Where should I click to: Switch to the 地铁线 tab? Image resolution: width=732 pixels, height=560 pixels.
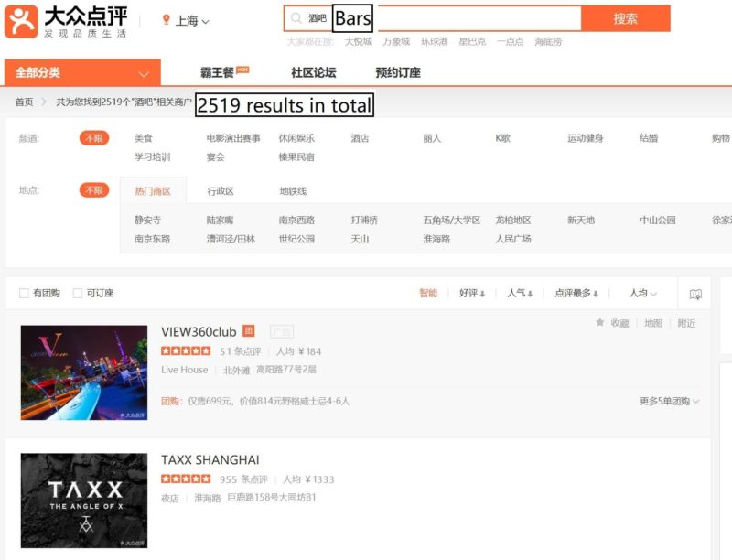(293, 191)
